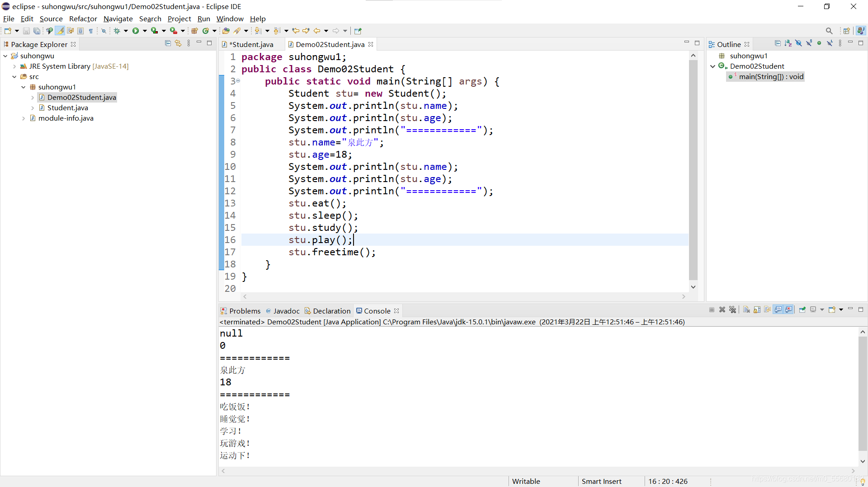Click the Back navigation arrow
Image resolution: width=868 pixels, height=487 pixels.
click(317, 31)
